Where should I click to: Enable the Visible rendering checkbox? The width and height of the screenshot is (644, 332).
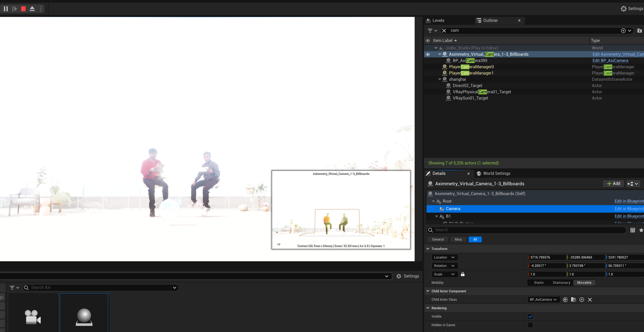click(x=530, y=316)
